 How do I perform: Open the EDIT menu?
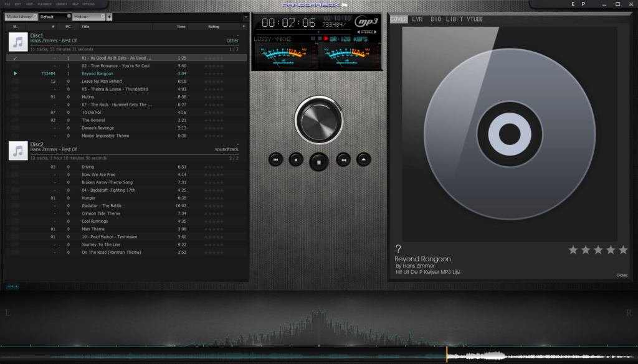click(x=18, y=4)
